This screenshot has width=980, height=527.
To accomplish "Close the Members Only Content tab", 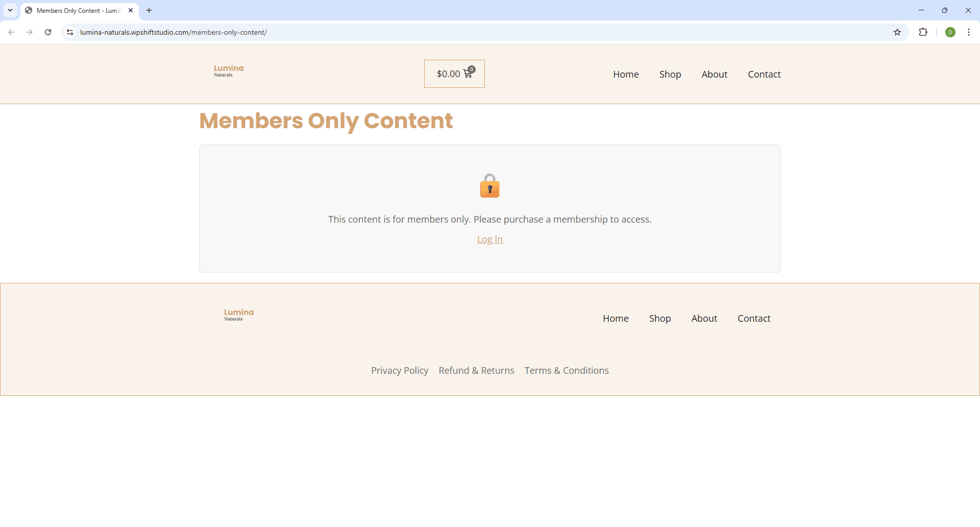I will pos(131,10).
